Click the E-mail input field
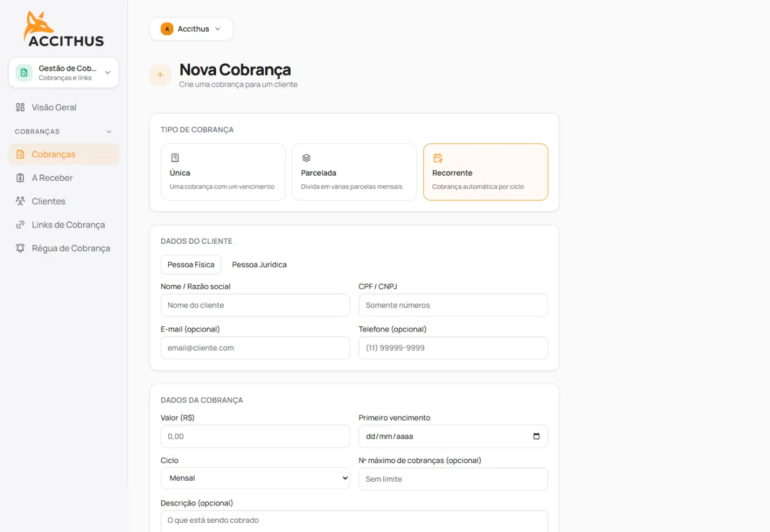The width and height of the screenshot is (770, 532). tap(256, 348)
